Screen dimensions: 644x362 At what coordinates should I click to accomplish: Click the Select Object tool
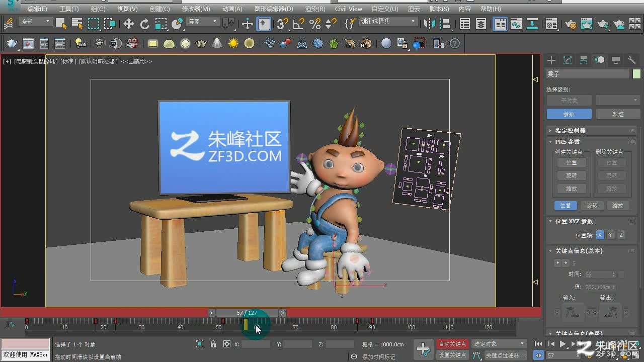click(61, 24)
